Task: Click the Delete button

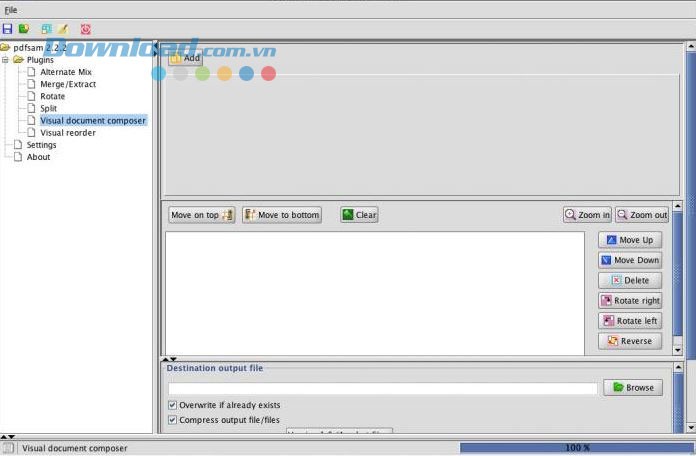Action: (630, 281)
